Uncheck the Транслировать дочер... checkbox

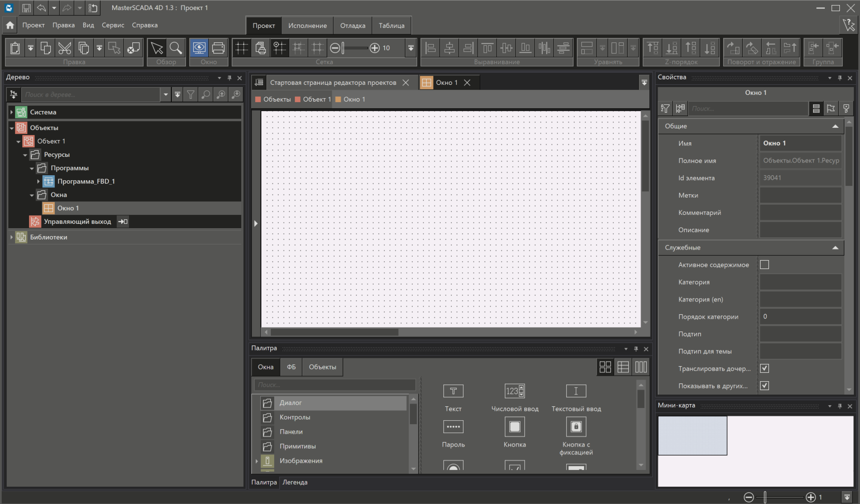(765, 368)
